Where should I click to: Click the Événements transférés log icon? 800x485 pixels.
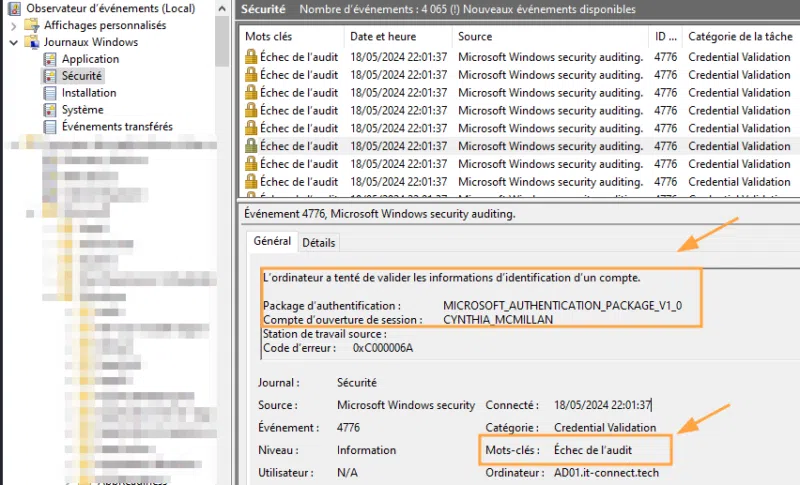(51, 127)
